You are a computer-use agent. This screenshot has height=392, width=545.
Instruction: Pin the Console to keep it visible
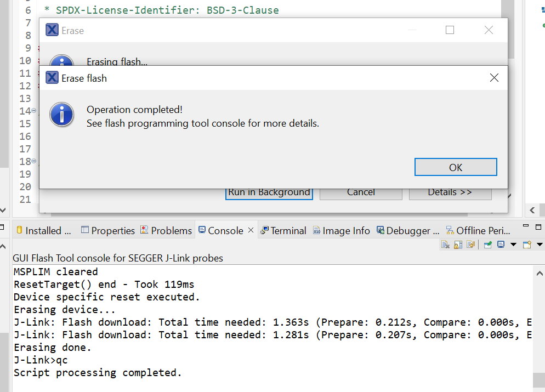(x=487, y=244)
